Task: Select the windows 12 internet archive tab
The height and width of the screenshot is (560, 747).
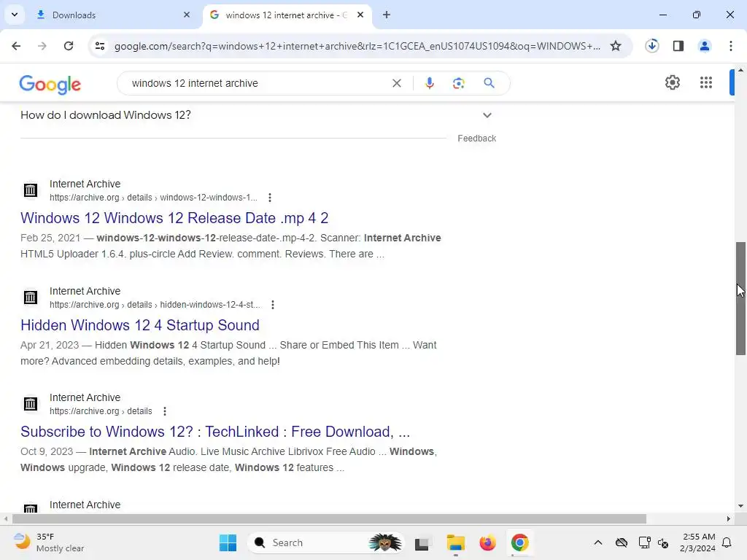Action: [286, 15]
